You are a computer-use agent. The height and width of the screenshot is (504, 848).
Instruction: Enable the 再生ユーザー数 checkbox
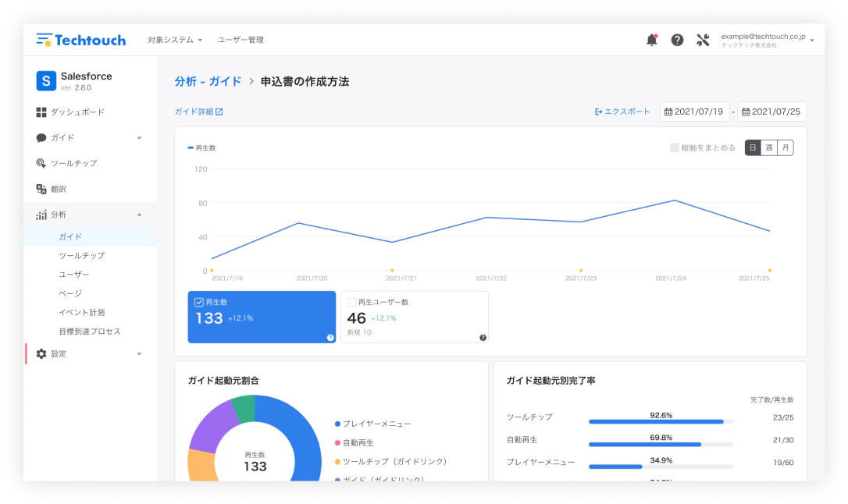click(351, 302)
